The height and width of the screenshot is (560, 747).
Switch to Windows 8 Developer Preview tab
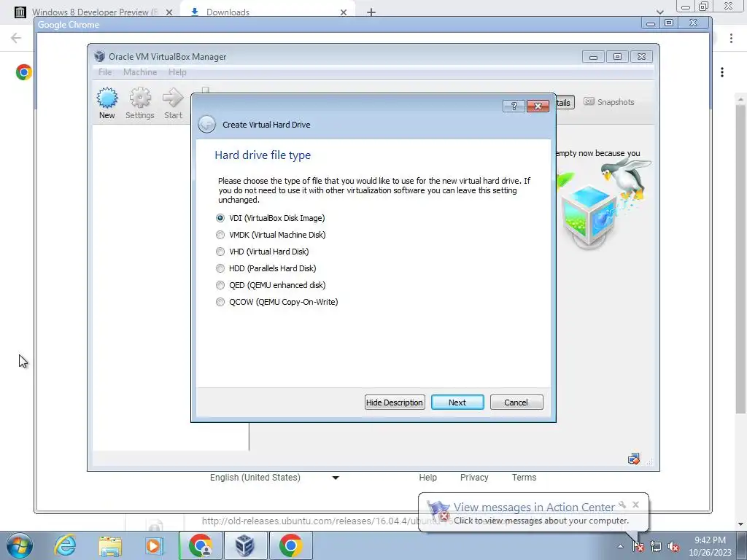pos(94,12)
